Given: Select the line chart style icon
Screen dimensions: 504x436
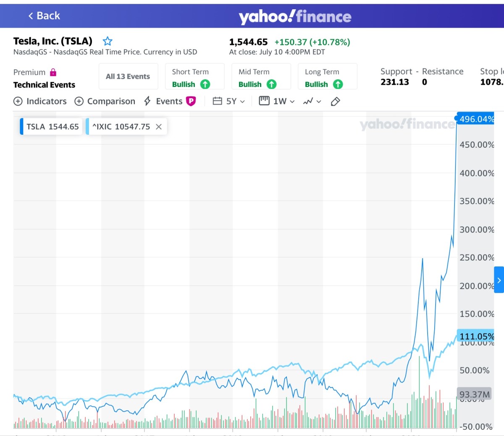Looking at the screenshot, I should point(309,101).
